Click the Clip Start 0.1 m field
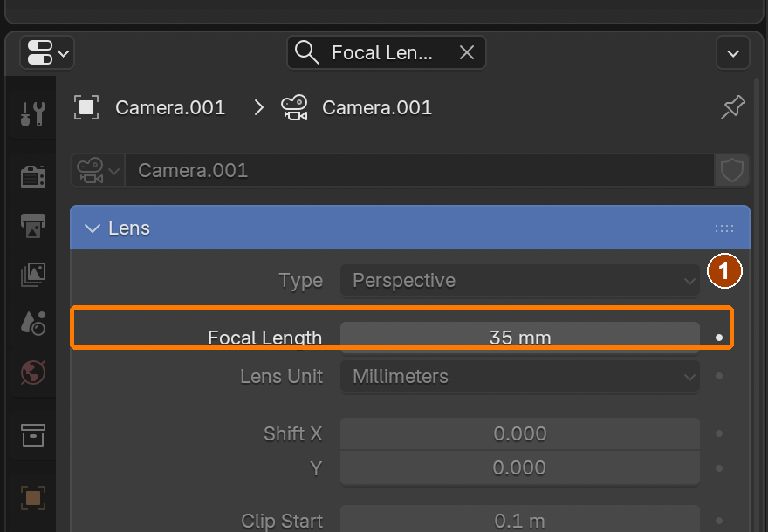This screenshot has height=532, width=768. click(x=519, y=519)
